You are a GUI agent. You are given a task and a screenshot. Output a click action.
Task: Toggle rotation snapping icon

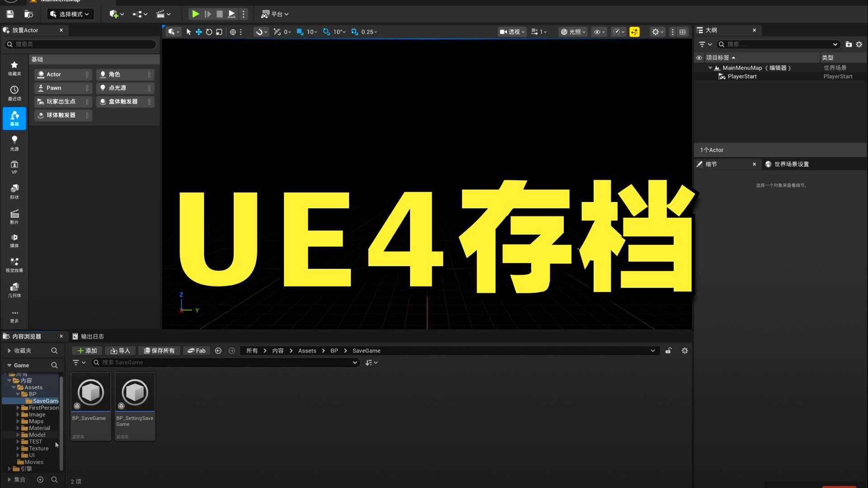pyautogui.click(x=326, y=32)
